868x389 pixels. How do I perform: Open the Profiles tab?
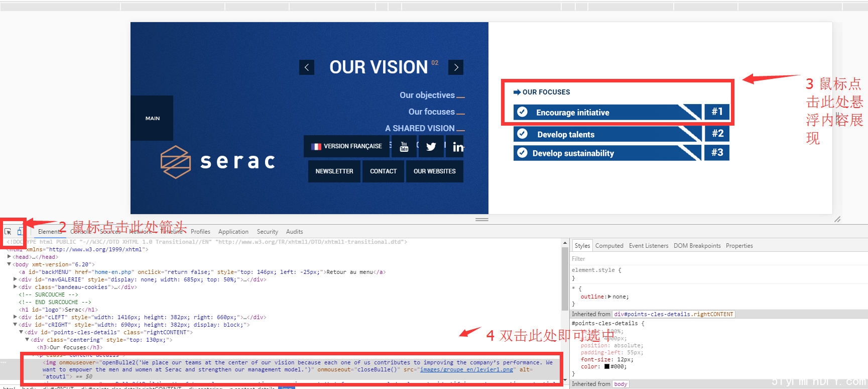[200, 232]
